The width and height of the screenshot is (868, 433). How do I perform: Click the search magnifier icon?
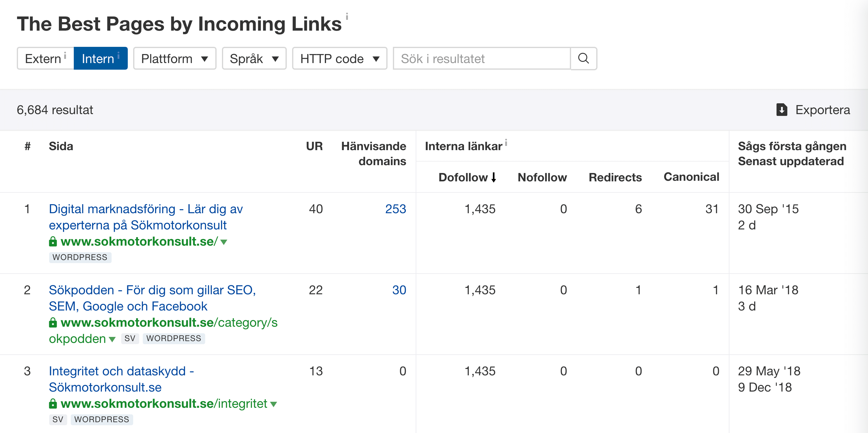click(x=583, y=58)
